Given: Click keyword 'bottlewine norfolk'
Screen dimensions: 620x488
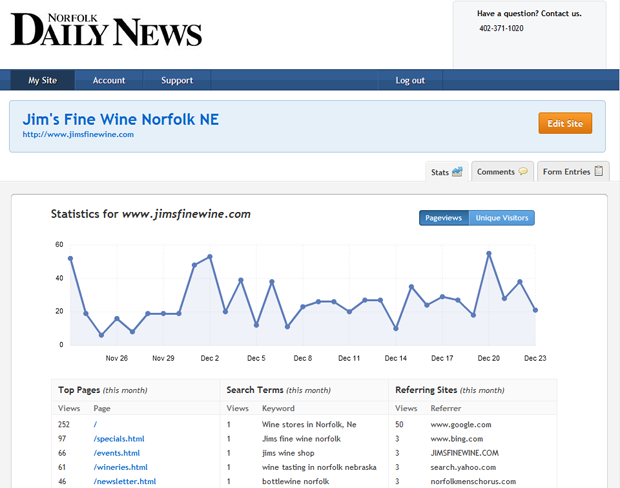Looking at the screenshot, I should click(295, 481).
